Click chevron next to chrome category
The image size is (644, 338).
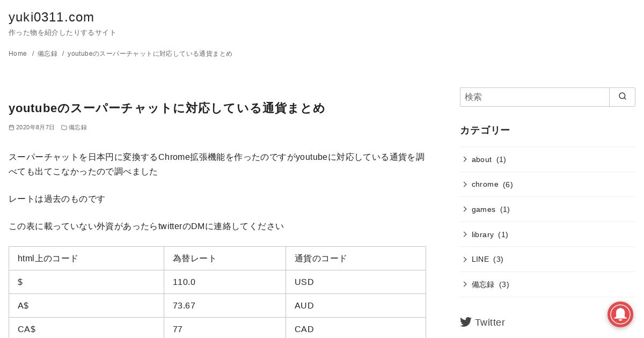(465, 185)
